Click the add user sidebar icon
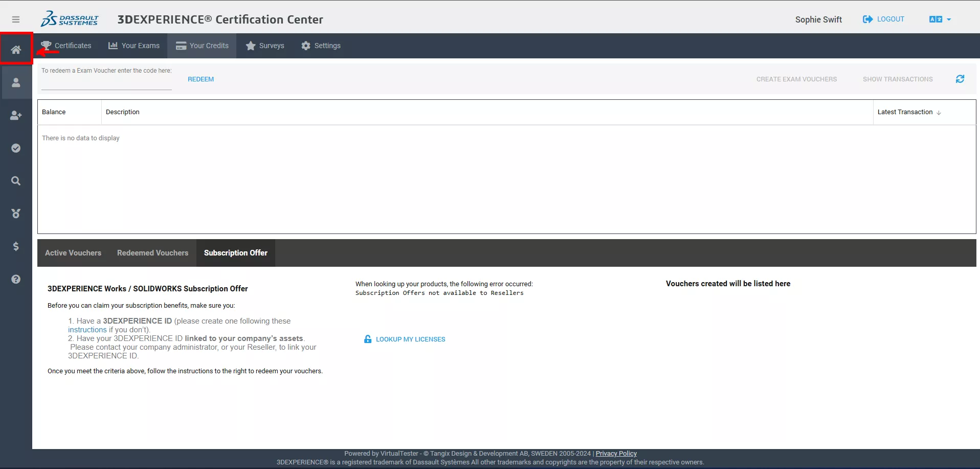 point(16,115)
